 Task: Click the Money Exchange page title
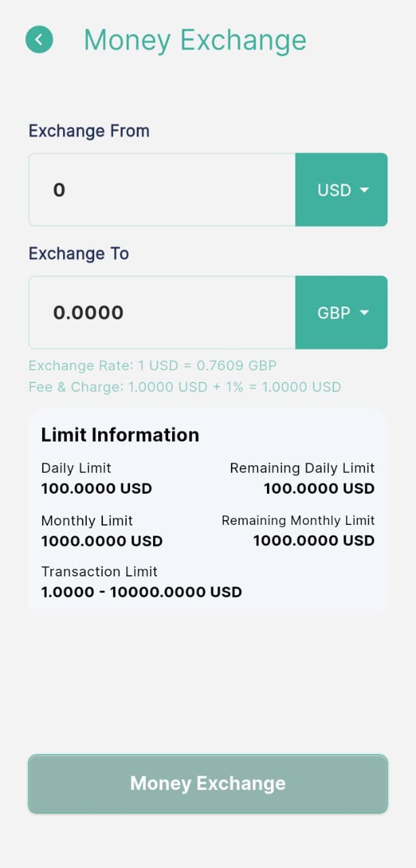[x=194, y=40]
